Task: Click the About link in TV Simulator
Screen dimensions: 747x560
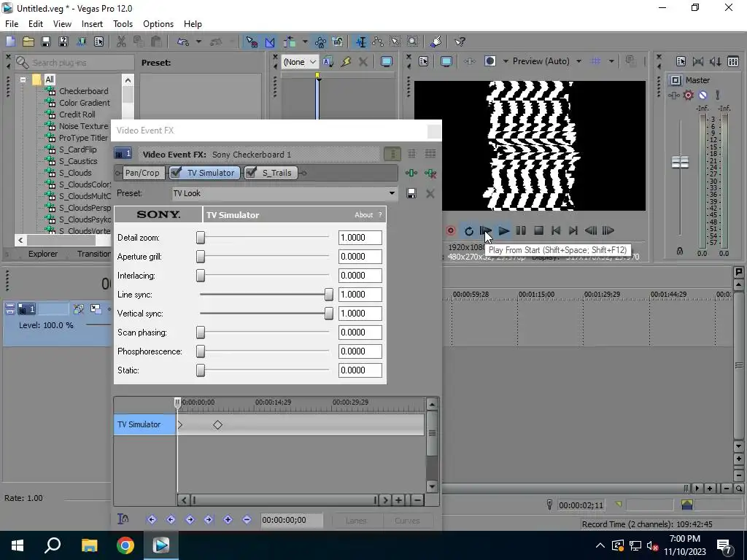Action: coord(363,215)
